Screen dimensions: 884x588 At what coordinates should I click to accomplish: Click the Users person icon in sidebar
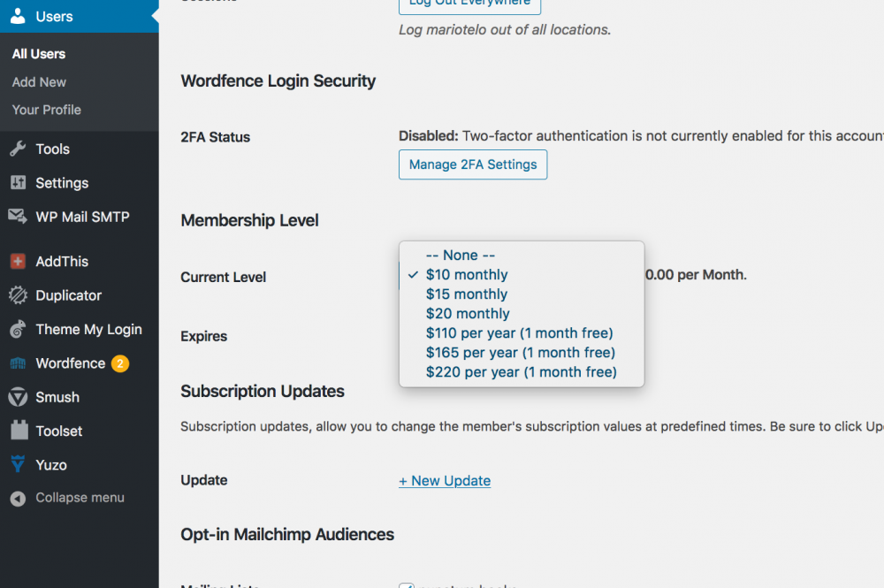point(18,16)
